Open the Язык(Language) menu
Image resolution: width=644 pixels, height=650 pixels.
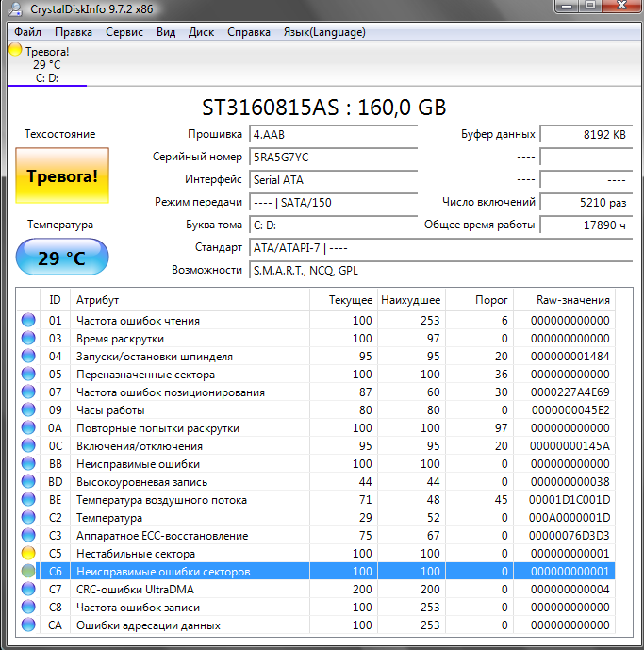point(324,32)
